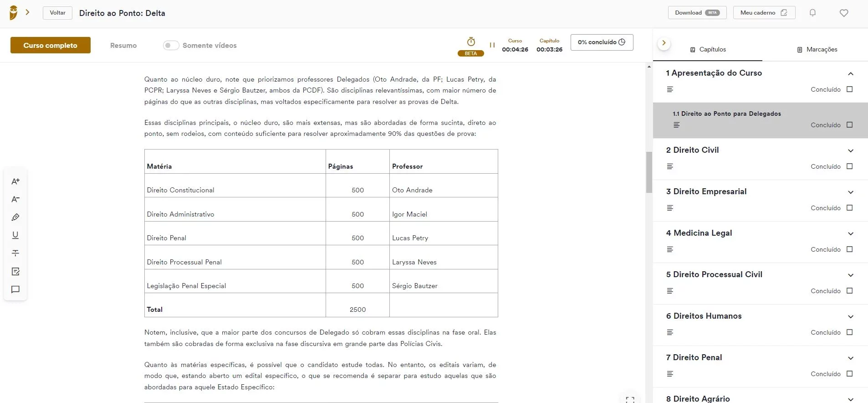Open the note annotation tool

(x=15, y=272)
